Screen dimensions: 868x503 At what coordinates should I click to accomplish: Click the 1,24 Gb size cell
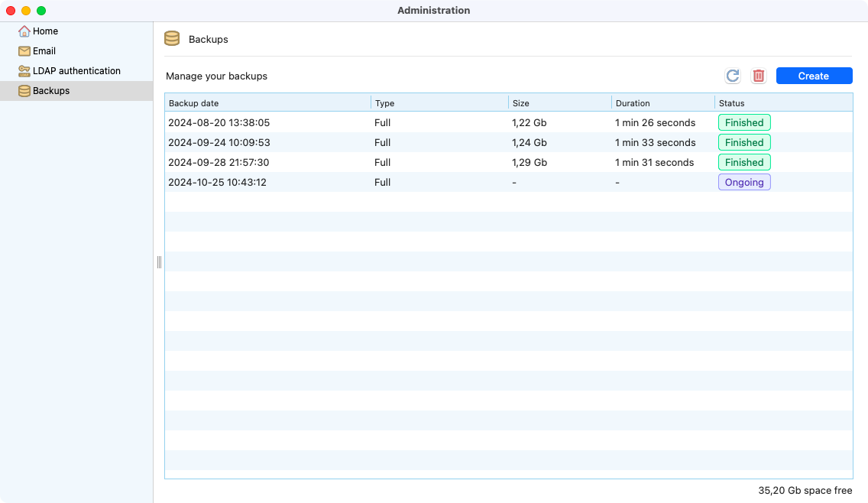tap(530, 142)
